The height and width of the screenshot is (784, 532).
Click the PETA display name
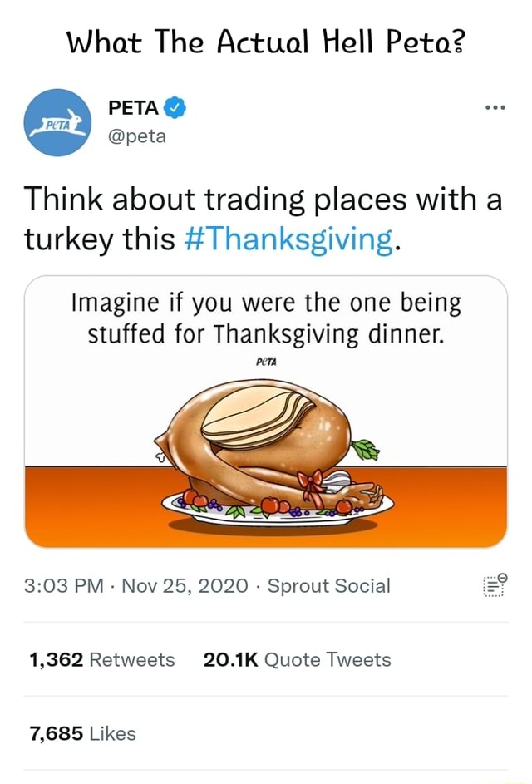134,107
